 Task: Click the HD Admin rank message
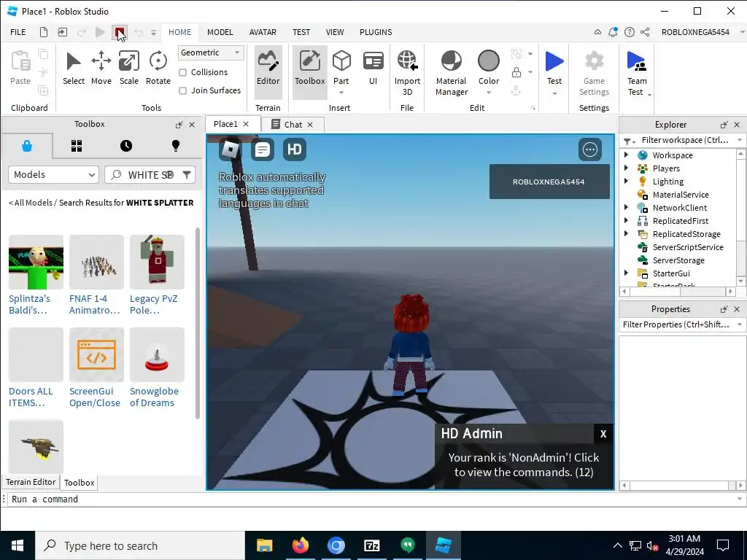click(524, 464)
